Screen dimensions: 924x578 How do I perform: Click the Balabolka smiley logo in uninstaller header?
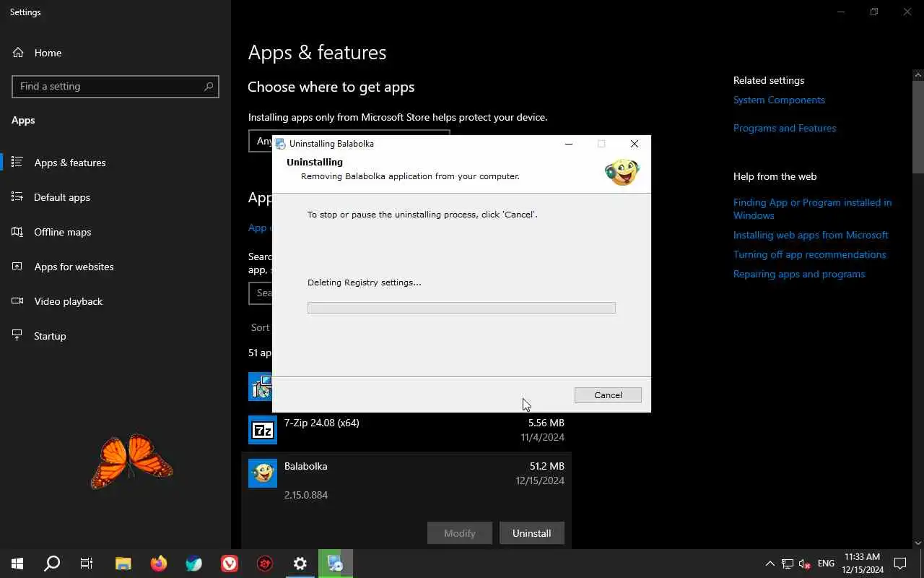pyautogui.click(x=622, y=171)
